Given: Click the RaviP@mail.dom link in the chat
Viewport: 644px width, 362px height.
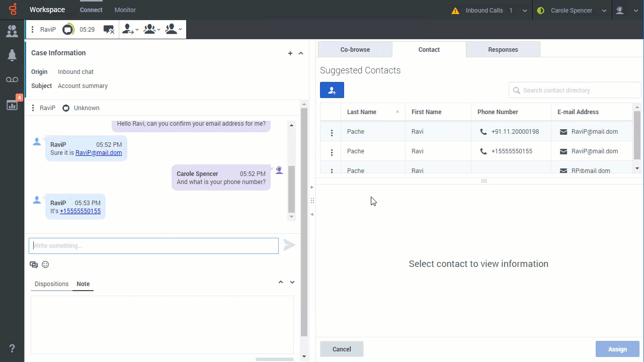Looking at the screenshot, I should click(99, 153).
